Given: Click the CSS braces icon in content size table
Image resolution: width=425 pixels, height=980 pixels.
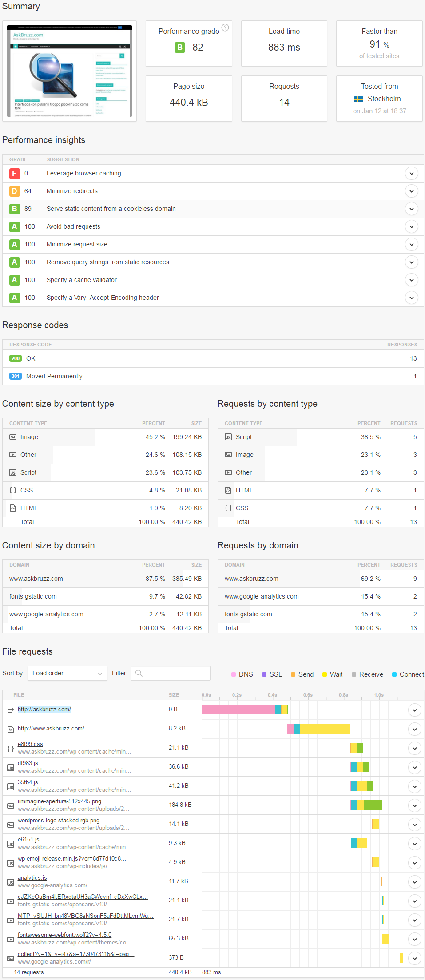Looking at the screenshot, I should (x=13, y=490).
